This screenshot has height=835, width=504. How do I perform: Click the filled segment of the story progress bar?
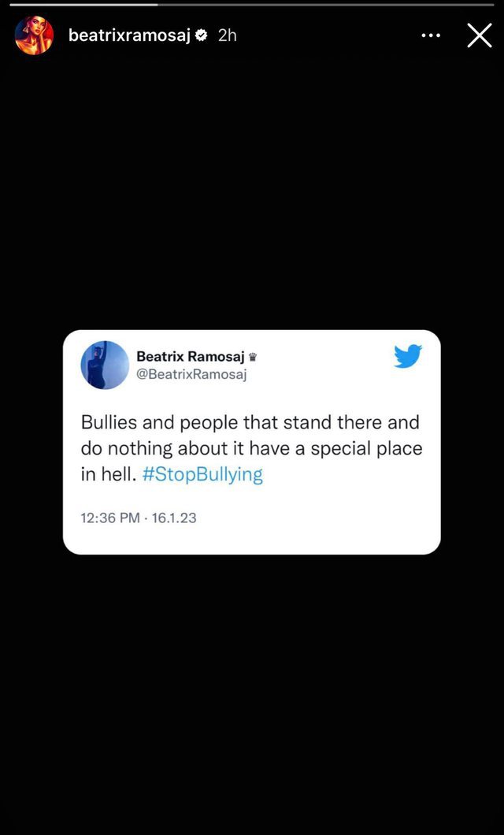(x=83, y=5)
